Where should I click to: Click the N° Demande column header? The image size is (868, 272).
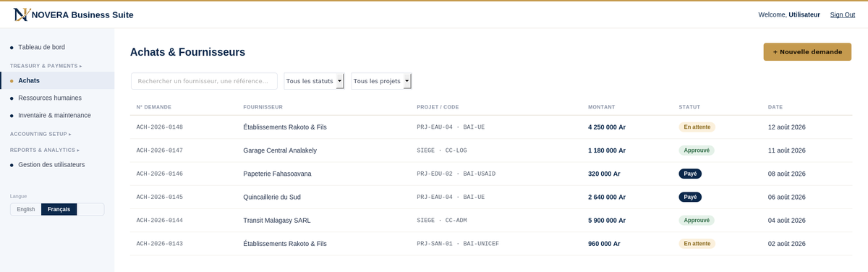pyautogui.click(x=154, y=107)
